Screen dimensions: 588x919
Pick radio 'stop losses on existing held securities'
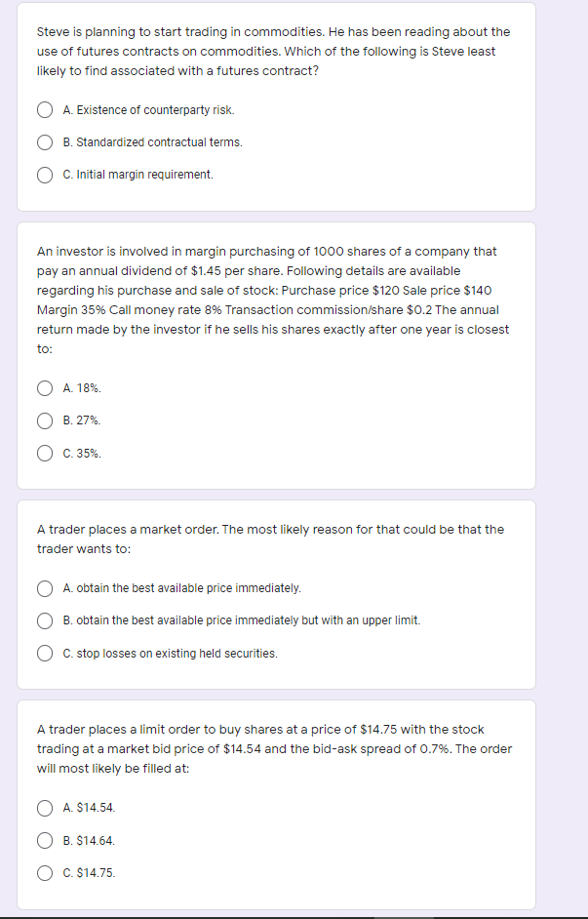coord(45,654)
